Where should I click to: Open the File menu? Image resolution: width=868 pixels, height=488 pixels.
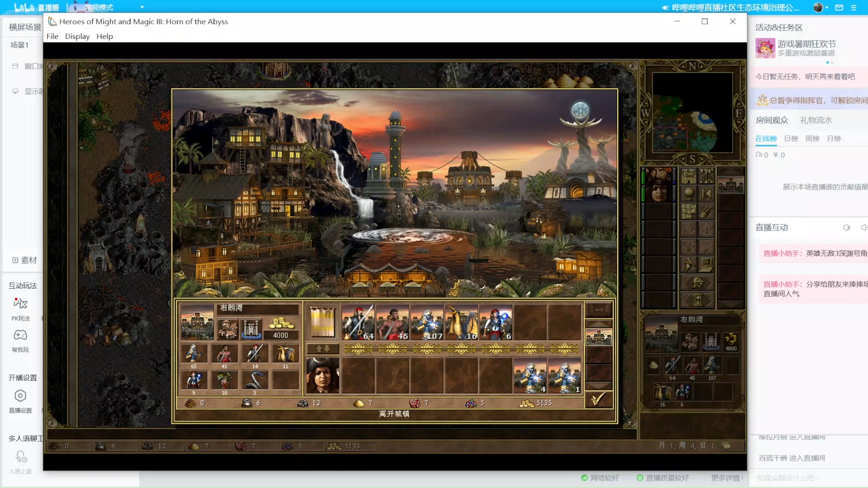coord(52,36)
